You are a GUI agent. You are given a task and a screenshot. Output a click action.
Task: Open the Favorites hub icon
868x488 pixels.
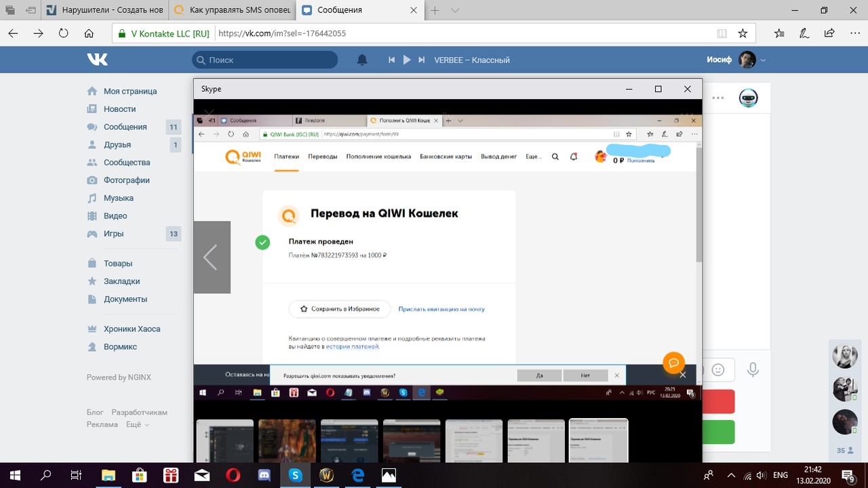click(779, 33)
